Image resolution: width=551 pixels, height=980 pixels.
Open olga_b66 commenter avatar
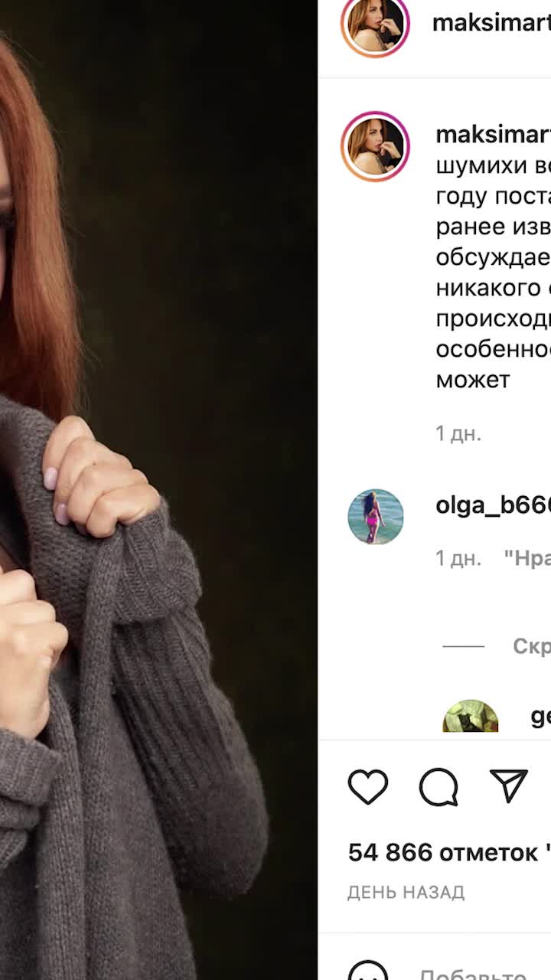pos(376,517)
